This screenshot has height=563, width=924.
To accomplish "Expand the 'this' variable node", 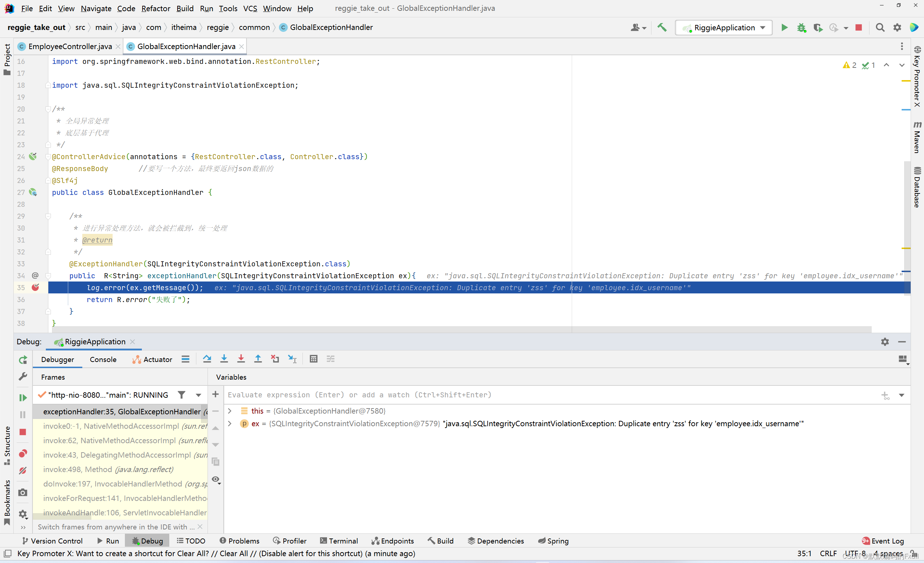I will [230, 411].
